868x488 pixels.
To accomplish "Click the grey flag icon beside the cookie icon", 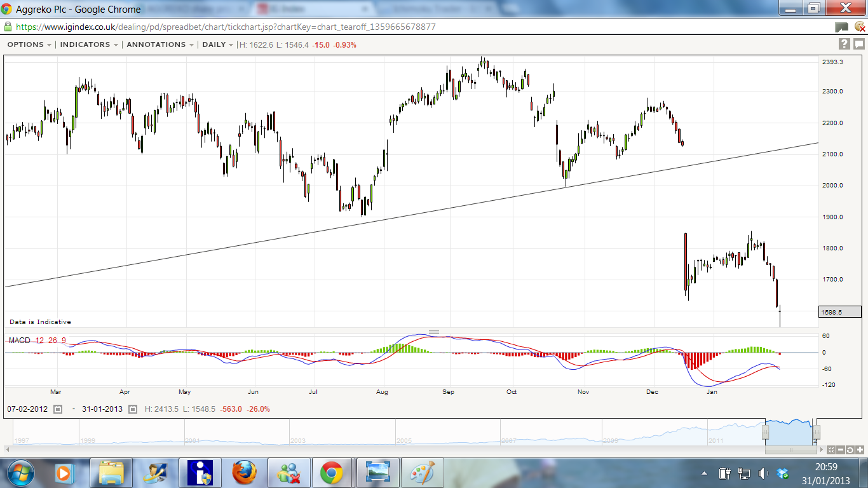I will tap(841, 27).
